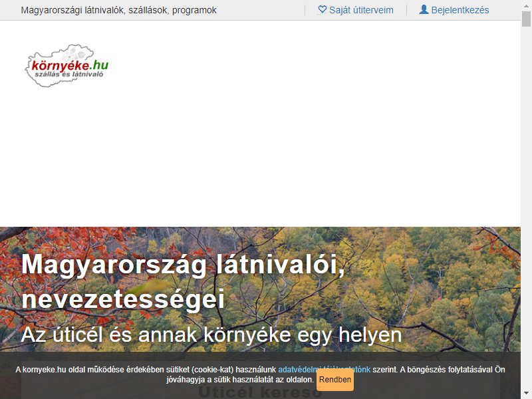This screenshot has width=532, height=399.
Task: Open the adatvédelmi tájékoztatónk privacy link
Action: 324,370
